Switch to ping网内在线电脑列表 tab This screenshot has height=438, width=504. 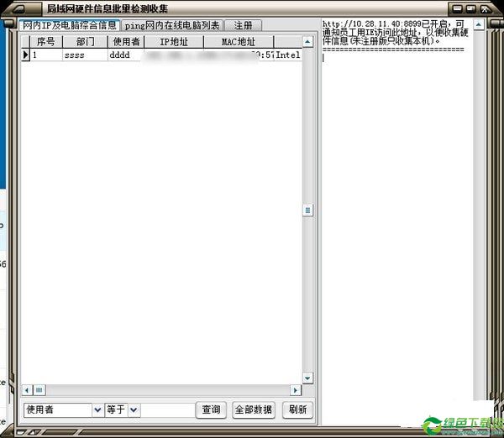point(172,25)
